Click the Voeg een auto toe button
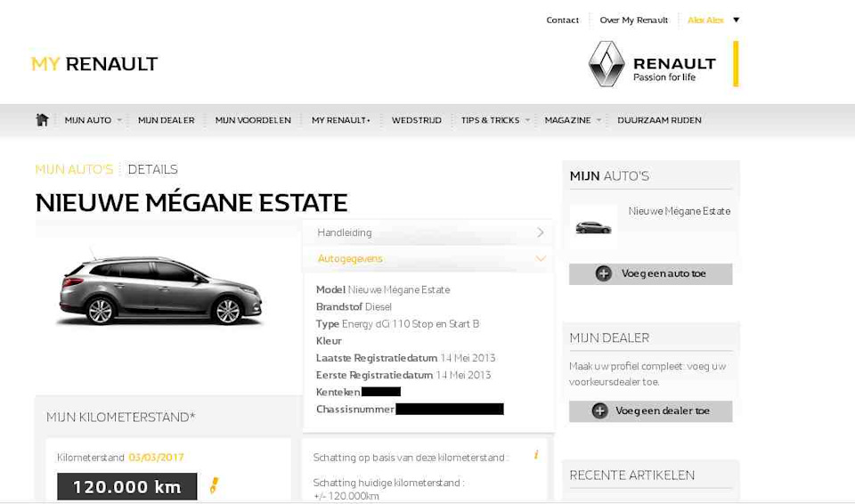 tap(650, 274)
